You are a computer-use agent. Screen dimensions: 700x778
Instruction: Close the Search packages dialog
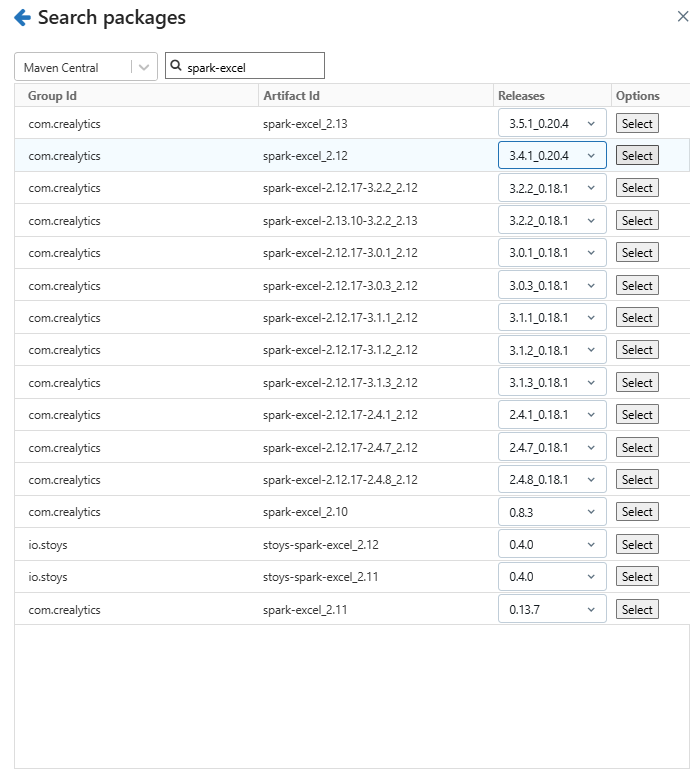pos(683,16)
